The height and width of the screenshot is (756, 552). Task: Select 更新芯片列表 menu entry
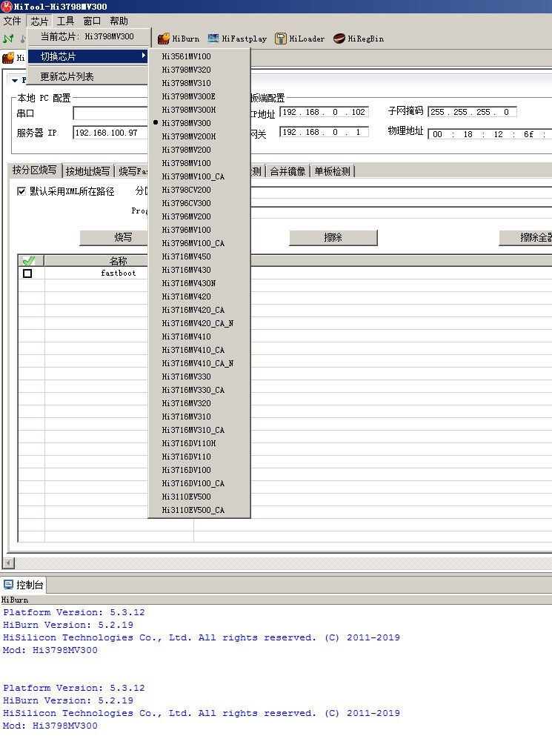coord(87,76)
